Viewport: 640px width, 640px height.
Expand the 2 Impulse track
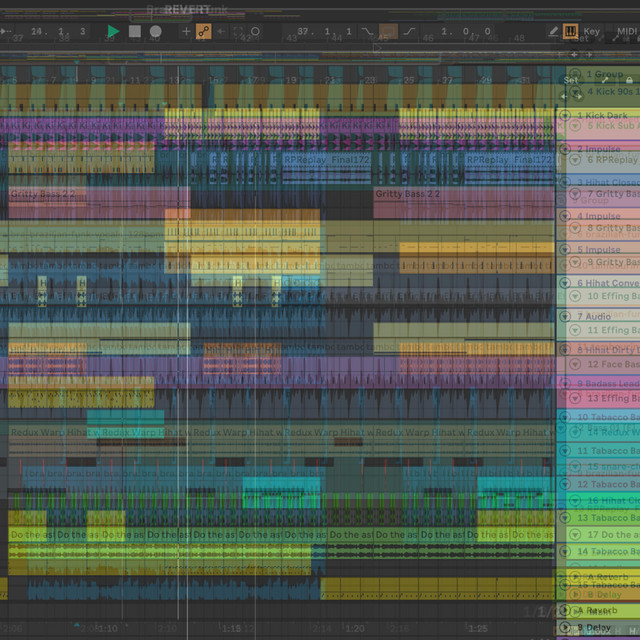pos(566,149)
